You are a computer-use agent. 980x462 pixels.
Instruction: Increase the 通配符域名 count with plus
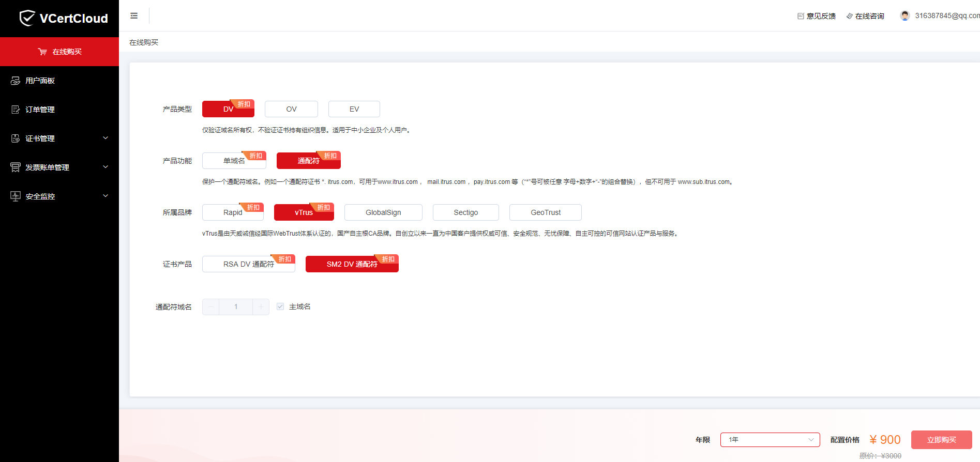point(261,307)
